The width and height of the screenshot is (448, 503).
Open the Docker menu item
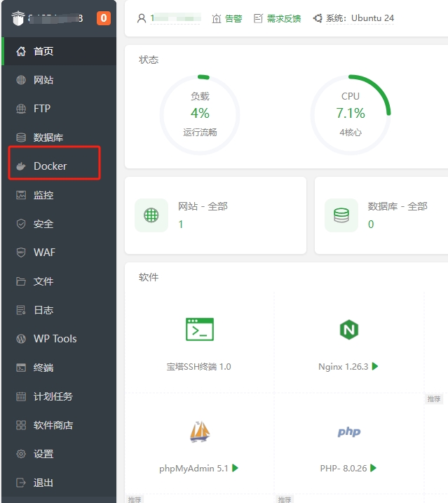50,166
